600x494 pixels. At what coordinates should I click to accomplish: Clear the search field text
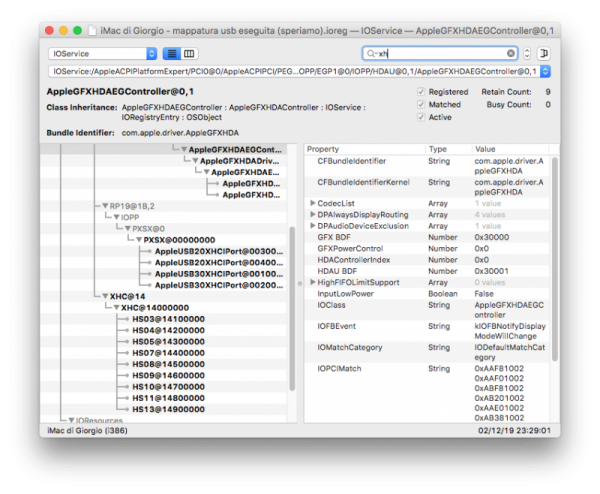511,53
